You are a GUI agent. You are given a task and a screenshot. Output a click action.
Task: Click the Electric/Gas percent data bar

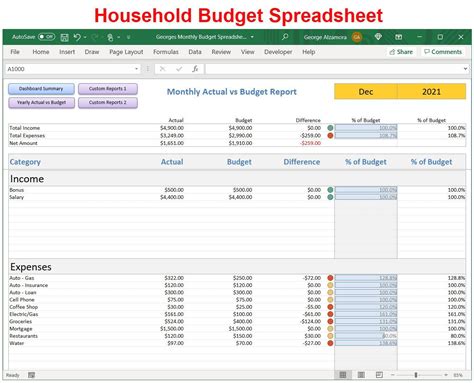(366, 314)
